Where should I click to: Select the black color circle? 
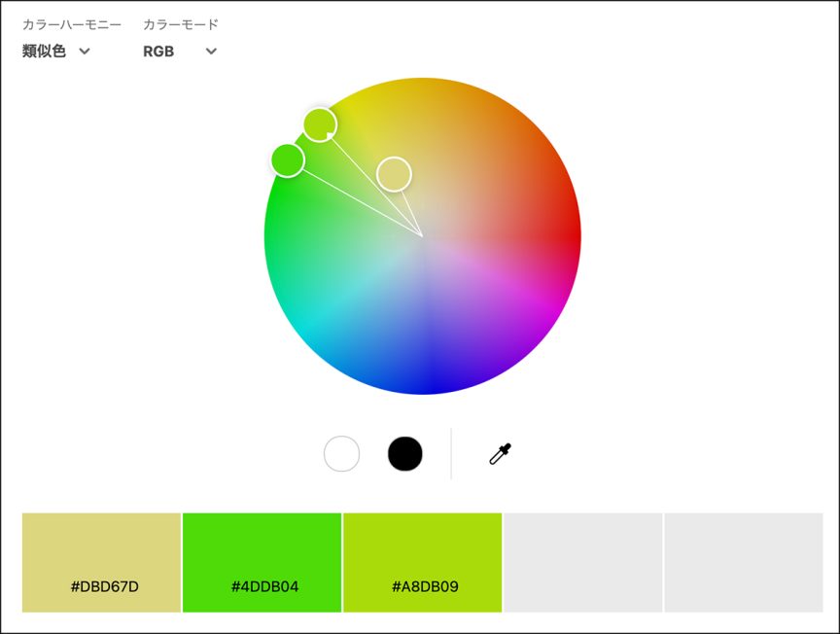click(x=404, y=453)
